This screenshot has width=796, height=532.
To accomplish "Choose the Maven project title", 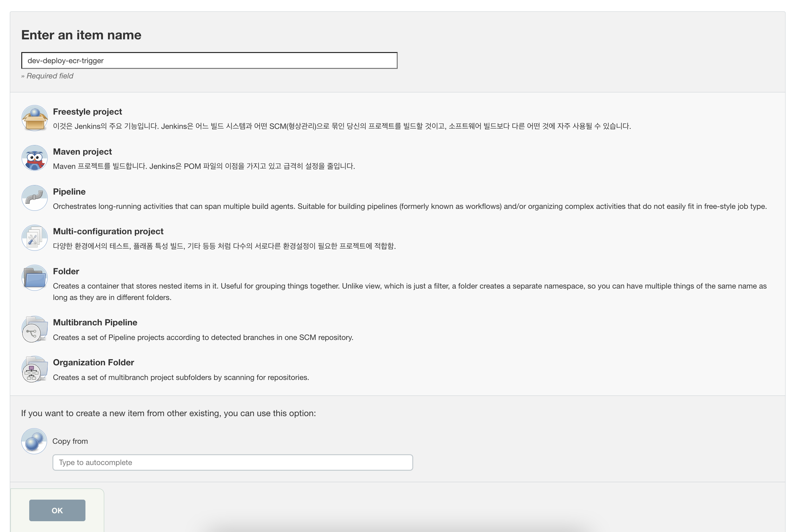I will (82, 152).
